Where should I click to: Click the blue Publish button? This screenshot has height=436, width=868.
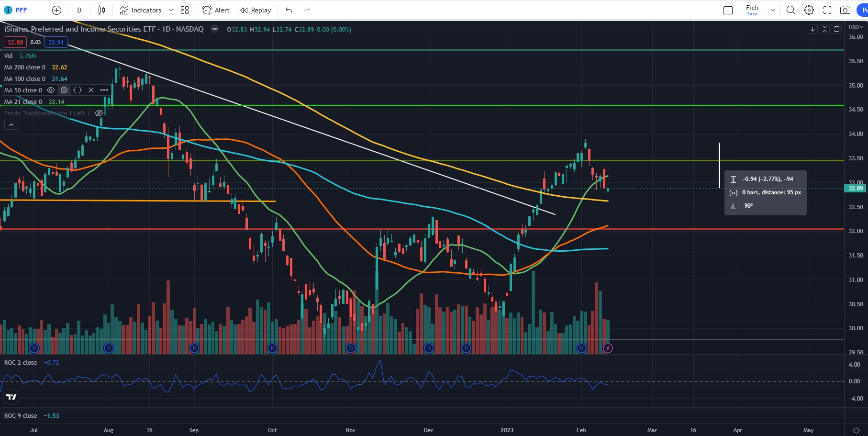(862, 10)
